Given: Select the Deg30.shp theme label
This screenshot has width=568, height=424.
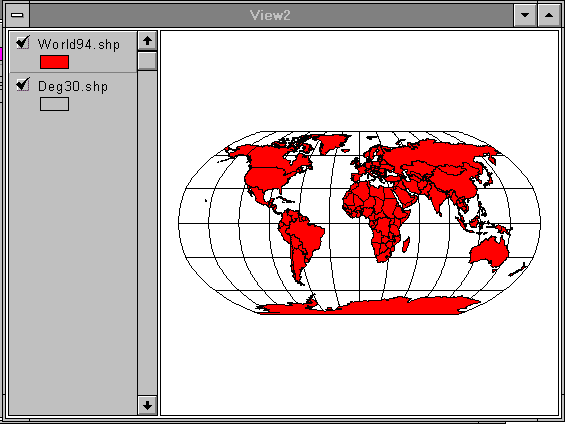Looking at the screenshot, I should (x=73, y=86).
